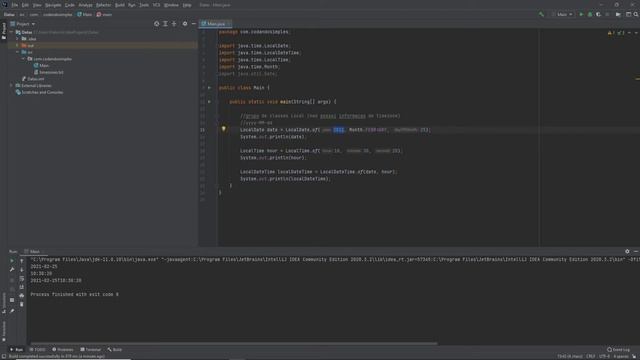Start debugging with the bug icon
The height and width of the screenshot is (360, 640).
click(590, 14)
